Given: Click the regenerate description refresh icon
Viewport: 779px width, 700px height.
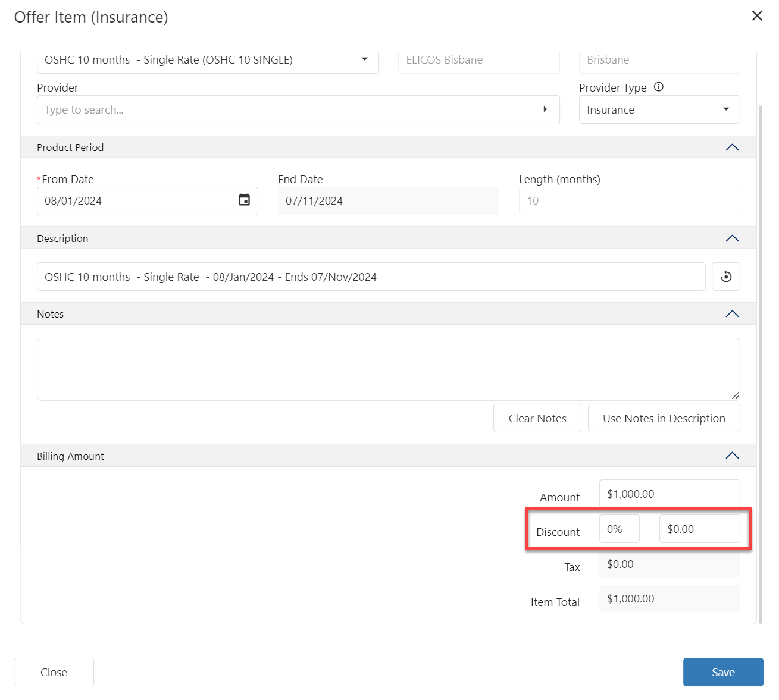Looking at the screenshot, I should click(x=725, y=277).
